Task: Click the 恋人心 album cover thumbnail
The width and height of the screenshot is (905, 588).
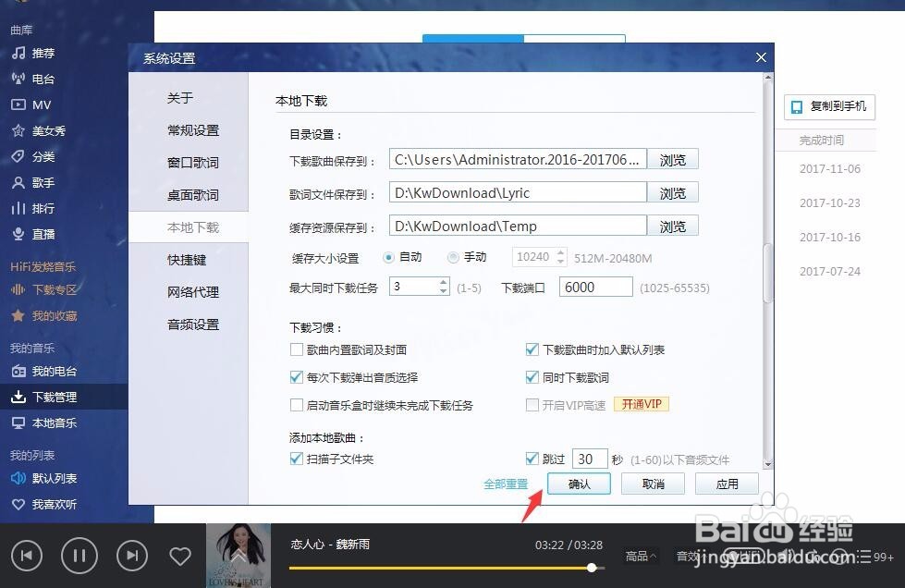Action: (238, 556)
